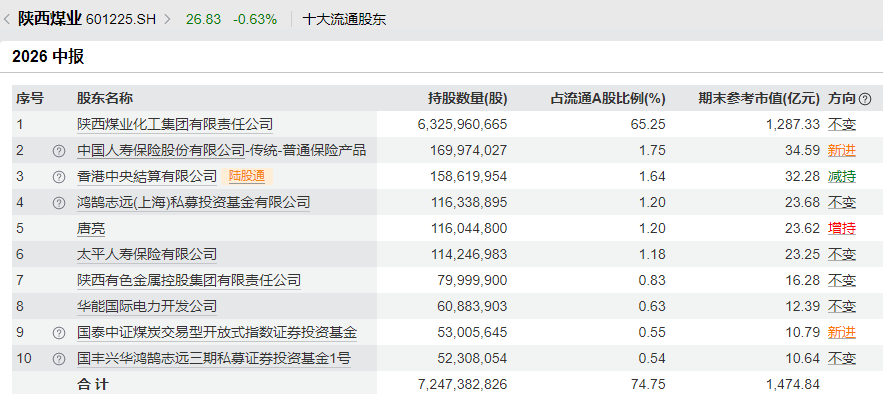The width and height of the screenshot is (883, 394).
Task: Go to previous stock with left chevron
Action: (7, 20)
